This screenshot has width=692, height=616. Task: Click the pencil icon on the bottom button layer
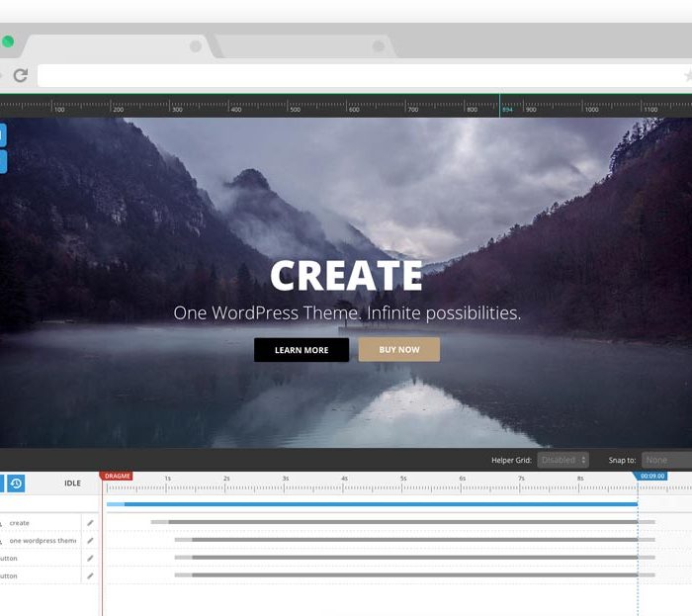pos(91,575)
